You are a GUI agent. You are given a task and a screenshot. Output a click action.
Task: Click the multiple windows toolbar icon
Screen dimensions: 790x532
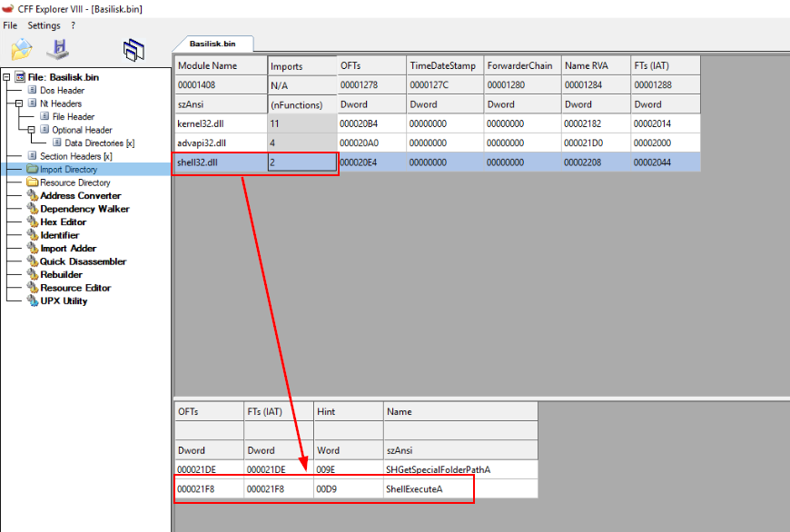tap(133, 50)
